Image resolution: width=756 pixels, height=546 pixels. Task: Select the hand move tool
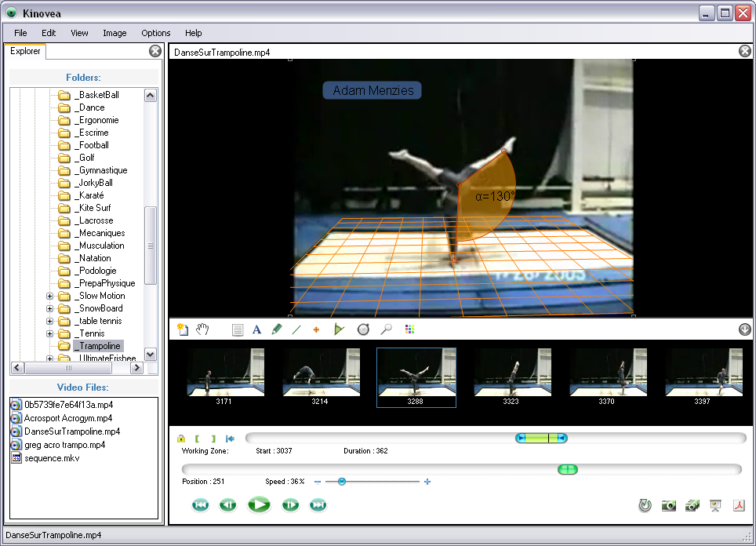click(x=202, y=329)
